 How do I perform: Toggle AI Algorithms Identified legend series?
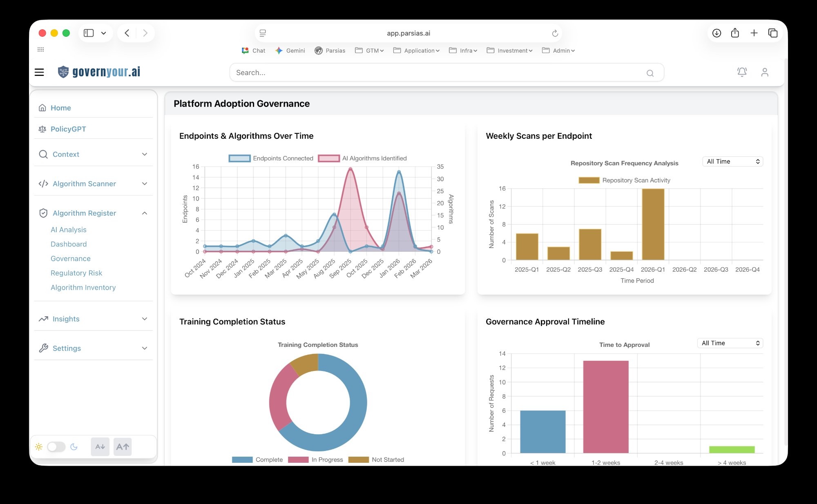(x=329, y=158)
